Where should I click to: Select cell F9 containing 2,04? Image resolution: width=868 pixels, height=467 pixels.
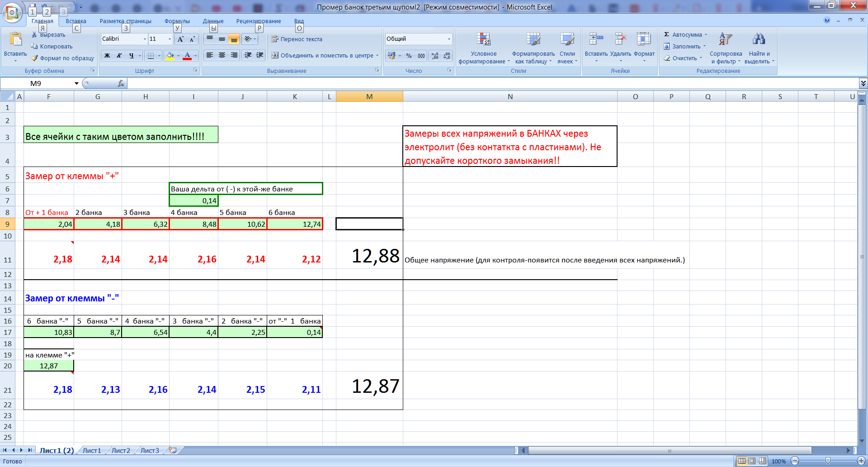(x=49, y=224)
